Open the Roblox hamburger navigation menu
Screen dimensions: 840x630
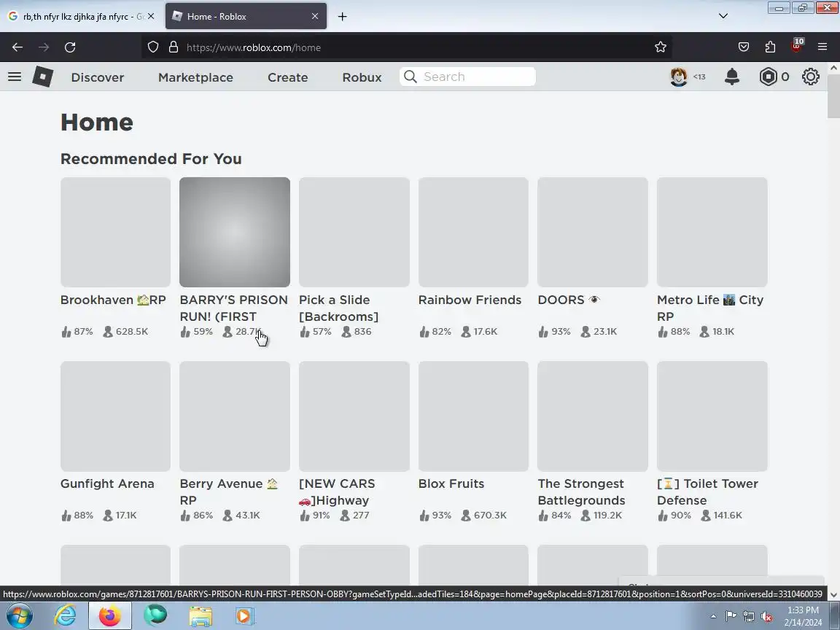15,77
